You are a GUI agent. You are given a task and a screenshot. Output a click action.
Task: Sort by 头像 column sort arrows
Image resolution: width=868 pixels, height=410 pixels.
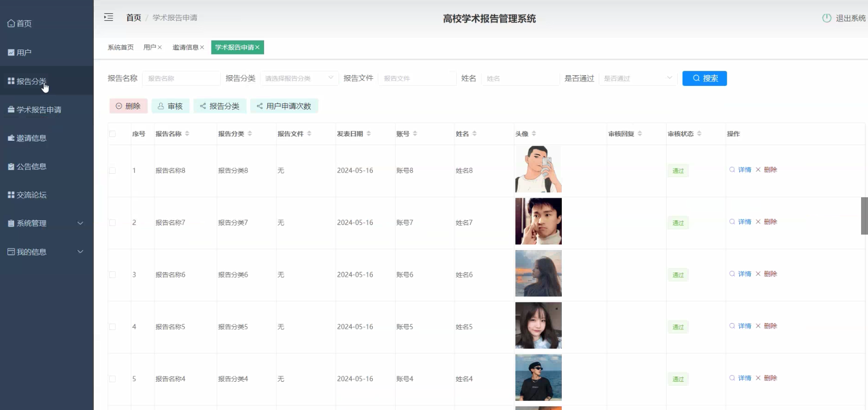[534, 134]
